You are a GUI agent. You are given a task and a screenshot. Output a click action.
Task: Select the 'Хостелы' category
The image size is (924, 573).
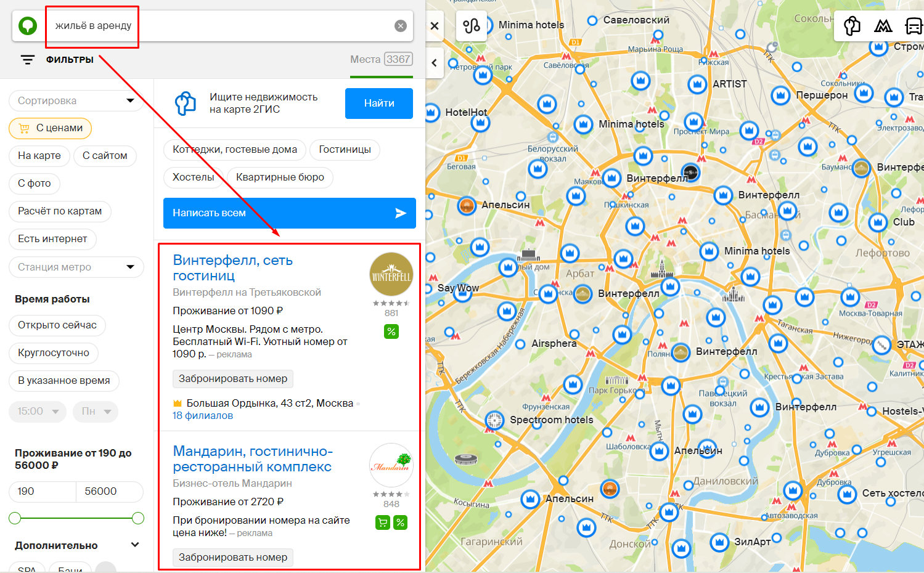tap(194, 177)
